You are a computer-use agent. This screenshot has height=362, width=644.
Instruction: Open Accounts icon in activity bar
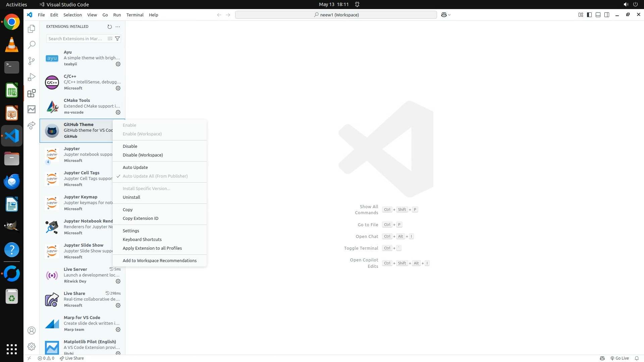point(32,331)
